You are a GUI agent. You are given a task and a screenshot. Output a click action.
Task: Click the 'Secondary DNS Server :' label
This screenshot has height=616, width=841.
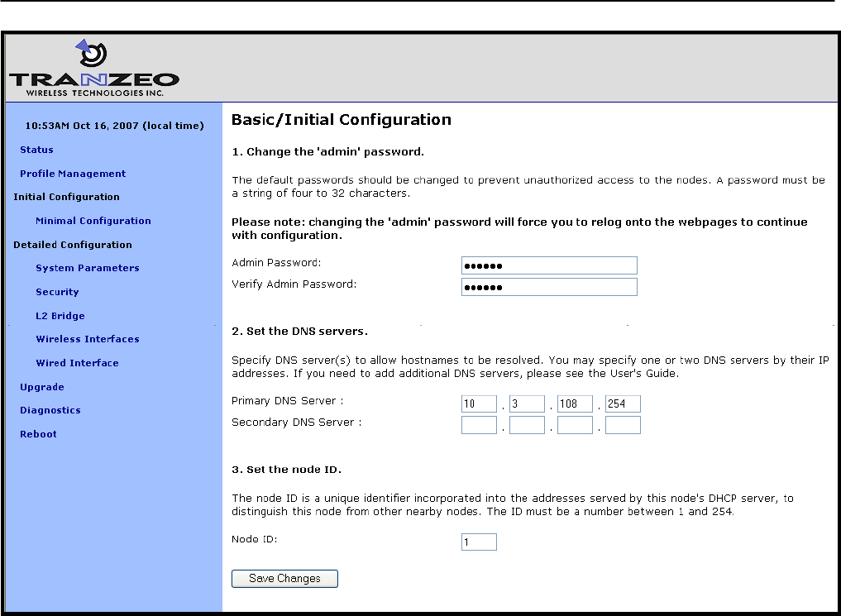pyautogui.click(x=297, y=423)
